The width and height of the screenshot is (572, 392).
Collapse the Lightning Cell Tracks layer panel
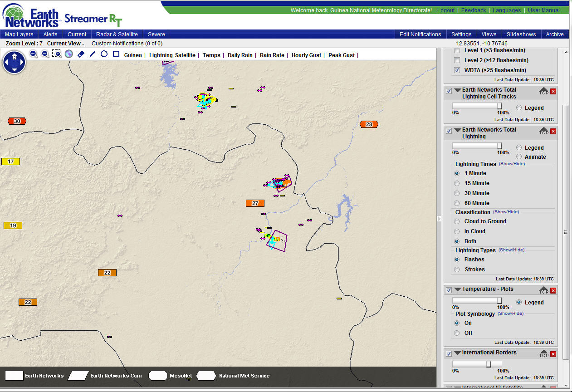[458, 90]
